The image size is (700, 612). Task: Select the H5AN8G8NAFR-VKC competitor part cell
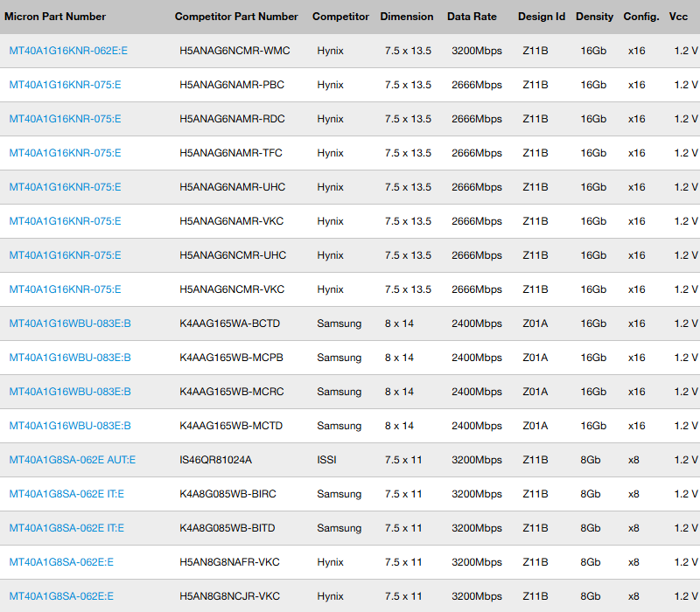[x=229, y=562]
